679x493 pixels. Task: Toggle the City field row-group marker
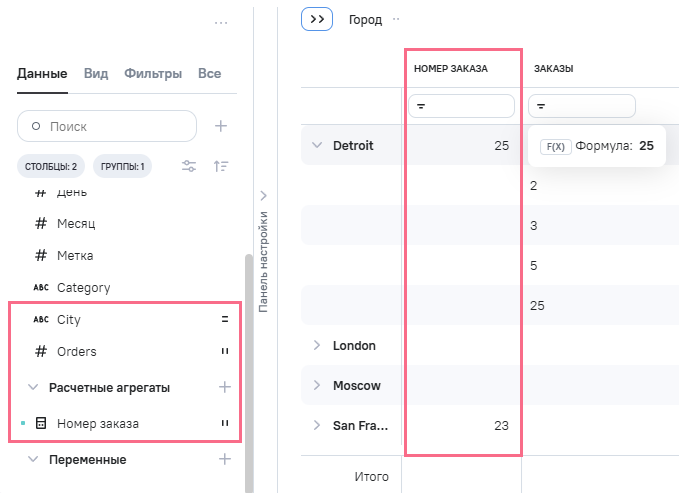pyautogui.click(x=225, y=320)
